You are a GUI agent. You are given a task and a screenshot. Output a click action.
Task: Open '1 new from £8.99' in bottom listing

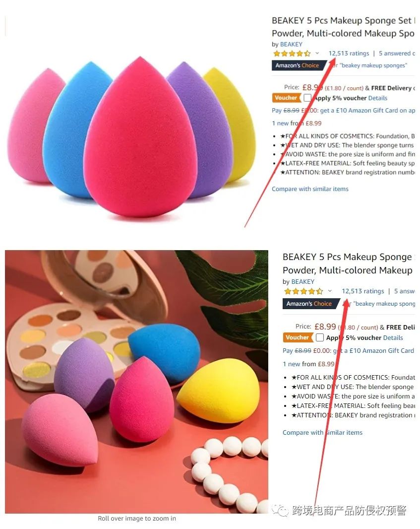pos(308,364)
